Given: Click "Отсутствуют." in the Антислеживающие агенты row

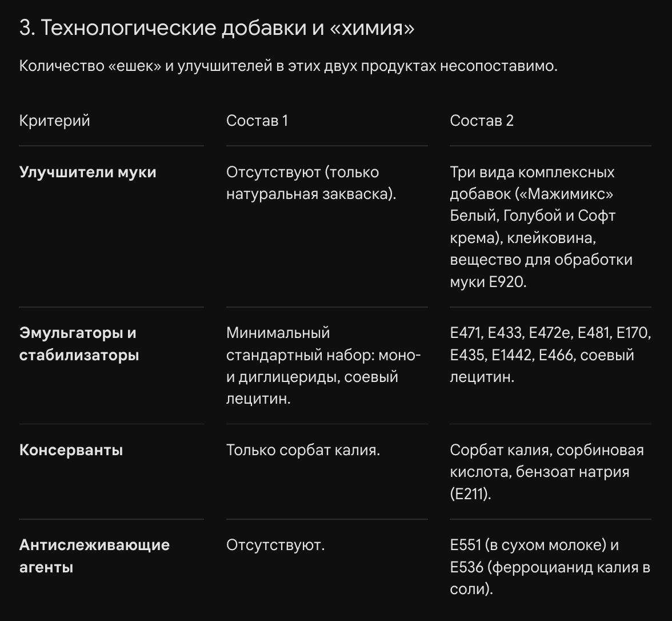Looking at the screenshot, I should point(275,545).
